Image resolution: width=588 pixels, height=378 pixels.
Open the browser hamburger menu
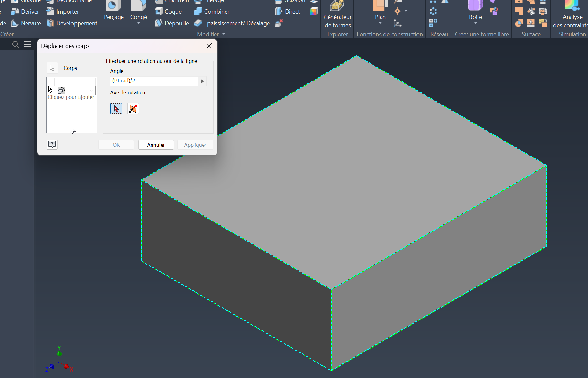tap(27, 44)
